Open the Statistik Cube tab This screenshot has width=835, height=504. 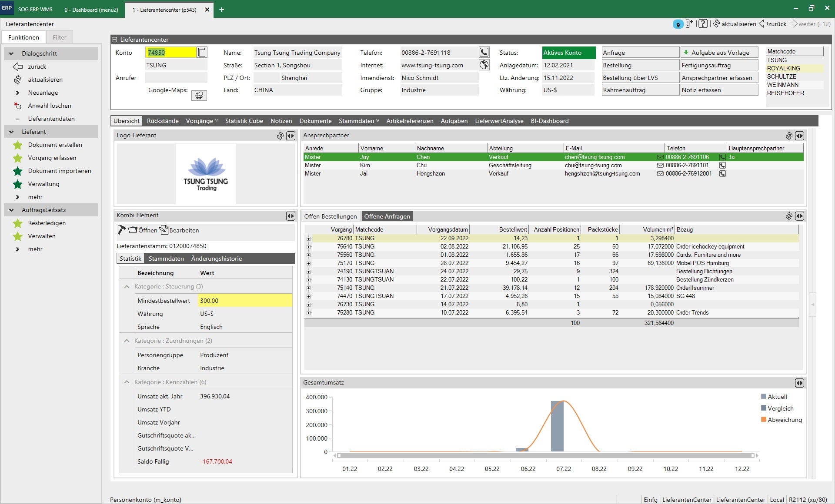244,121
